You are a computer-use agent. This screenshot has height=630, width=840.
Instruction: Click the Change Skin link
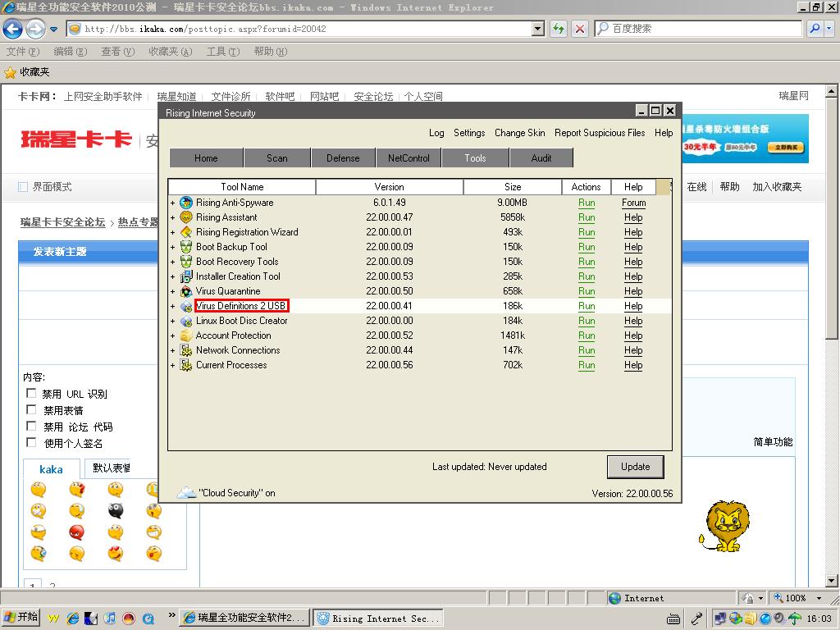(519, 133)
